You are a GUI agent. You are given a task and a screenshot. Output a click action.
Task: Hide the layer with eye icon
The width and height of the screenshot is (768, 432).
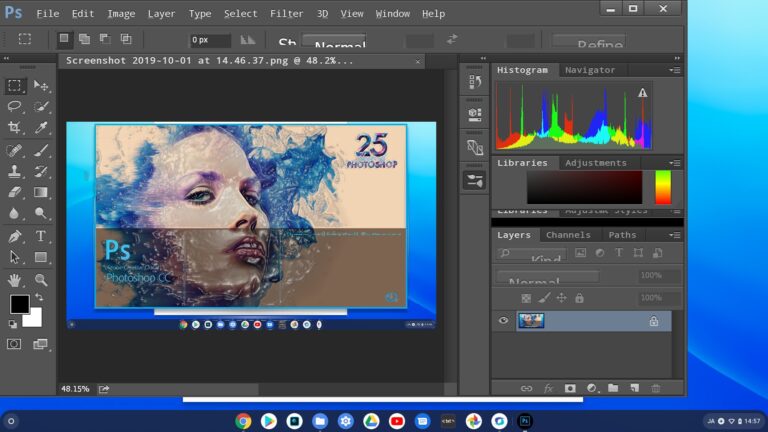click(504, 320)
